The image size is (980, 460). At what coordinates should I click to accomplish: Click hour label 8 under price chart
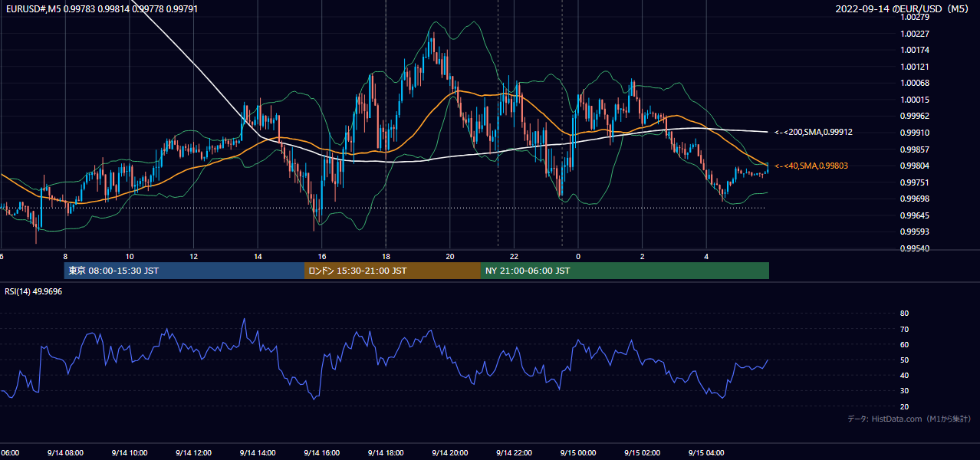click(x=65, y=256)
